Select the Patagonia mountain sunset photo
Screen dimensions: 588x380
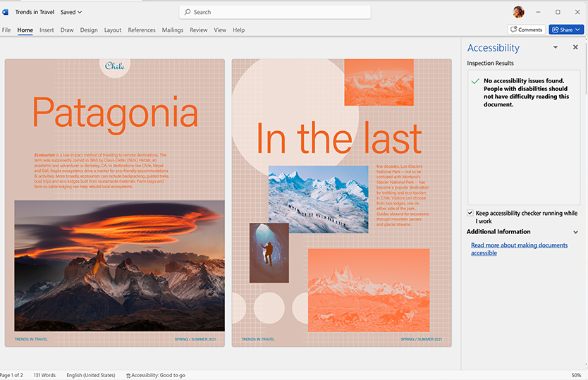(119, 265)
